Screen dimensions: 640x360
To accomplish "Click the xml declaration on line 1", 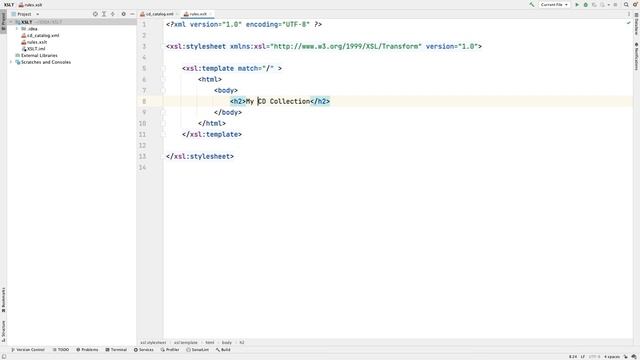I will click(x=244, y=24).
